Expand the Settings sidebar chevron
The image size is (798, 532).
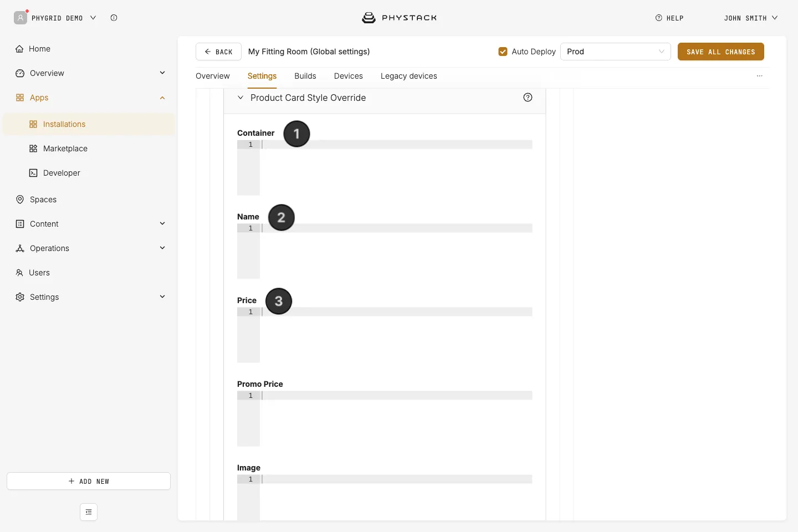162,296
